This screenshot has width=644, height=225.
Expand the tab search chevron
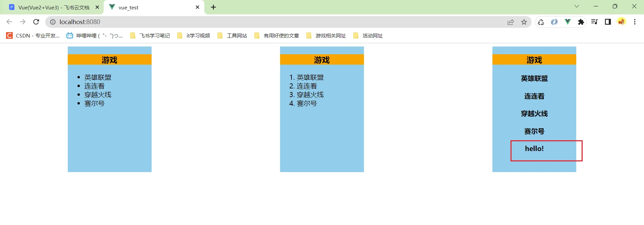[577, 6]
